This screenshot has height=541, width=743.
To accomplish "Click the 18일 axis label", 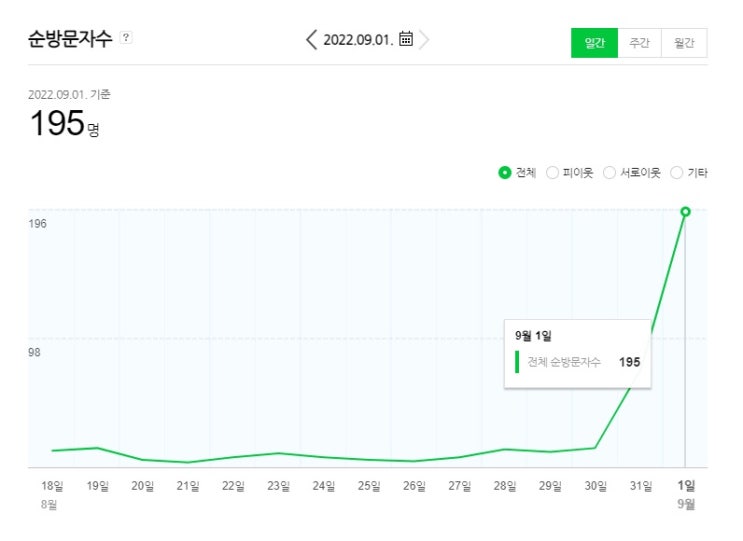I will 52,486.
